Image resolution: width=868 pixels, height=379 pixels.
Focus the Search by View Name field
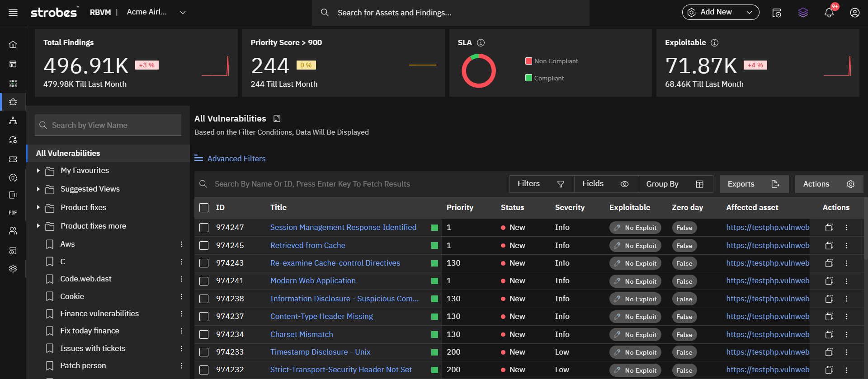pyautogui.click(x=108, y=125)
